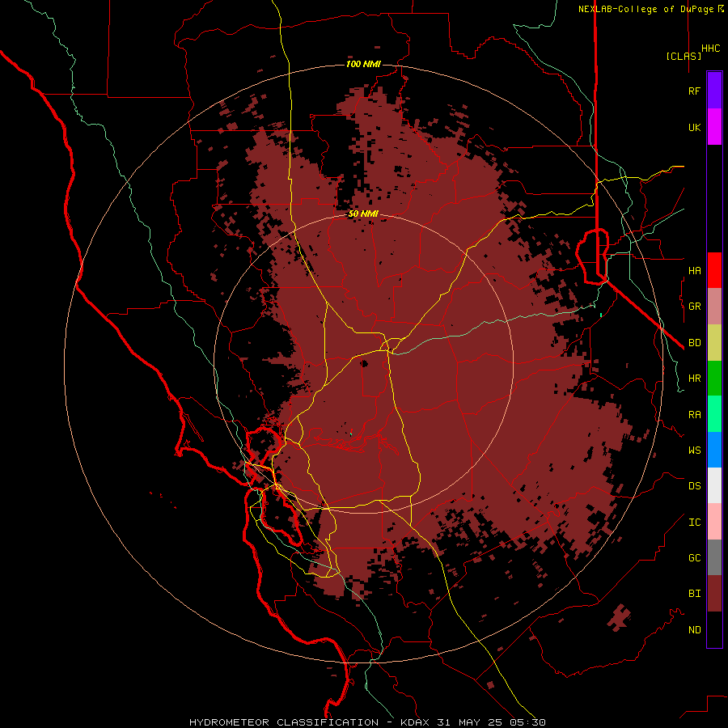Click the DS legend label
This screenshot has width=728, height=728.
click(694, 486)
